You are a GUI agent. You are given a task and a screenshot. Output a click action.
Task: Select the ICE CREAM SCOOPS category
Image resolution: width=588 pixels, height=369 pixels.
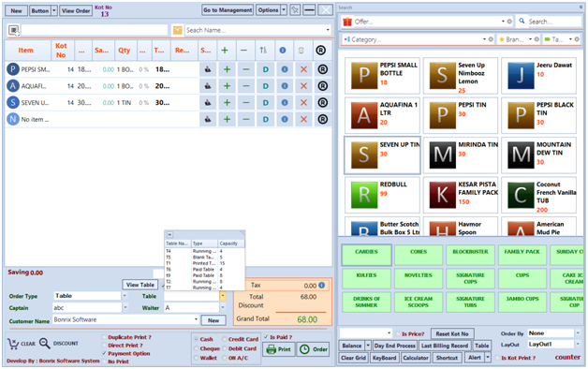tap(419, 302)
